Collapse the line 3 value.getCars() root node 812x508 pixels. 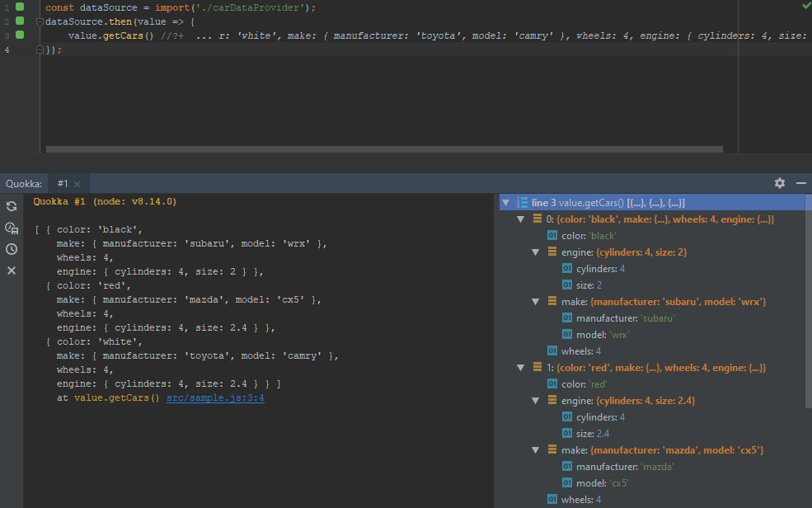(505, 203)
